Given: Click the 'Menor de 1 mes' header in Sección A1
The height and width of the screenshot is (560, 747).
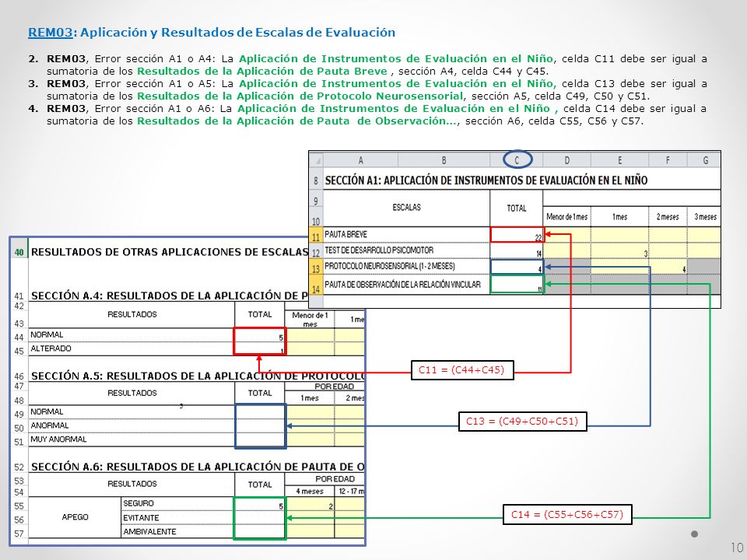Looking at the screenshot, I should tap(567, 217).
